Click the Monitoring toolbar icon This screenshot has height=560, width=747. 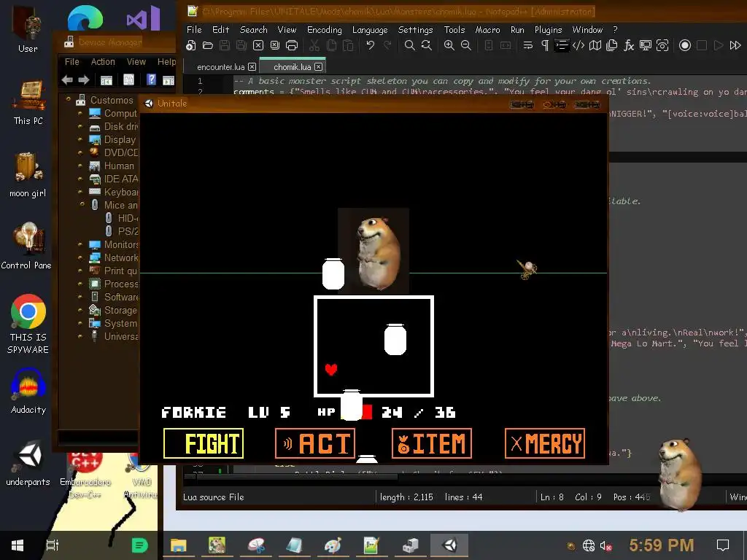[x=646, y=45]
